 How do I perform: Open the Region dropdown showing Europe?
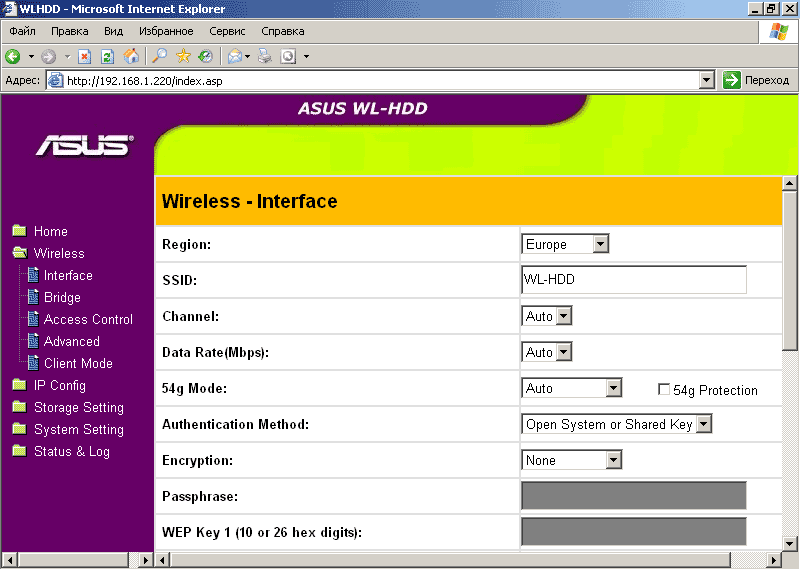565,244
